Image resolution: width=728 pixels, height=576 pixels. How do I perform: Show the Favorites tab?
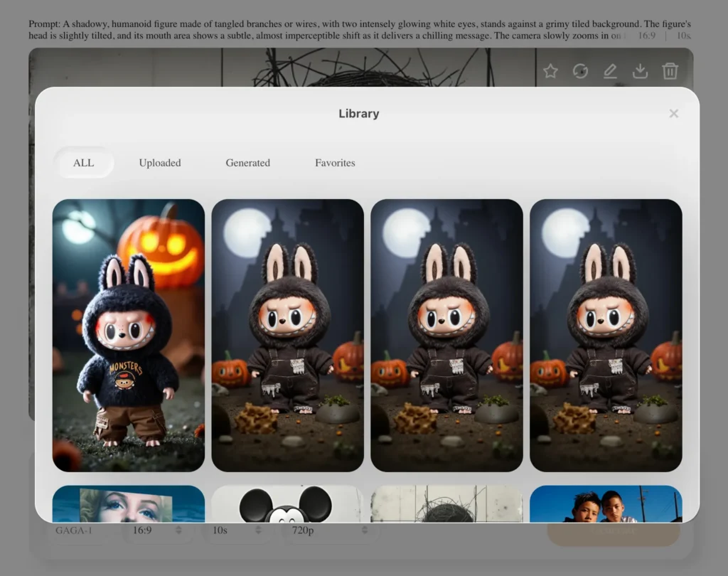(x=335, y=163)
